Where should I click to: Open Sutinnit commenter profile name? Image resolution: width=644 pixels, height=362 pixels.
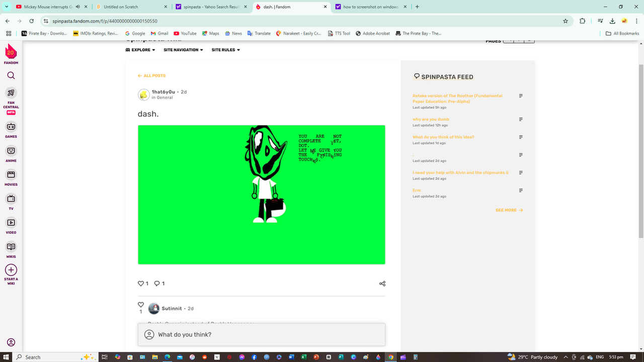172,308
